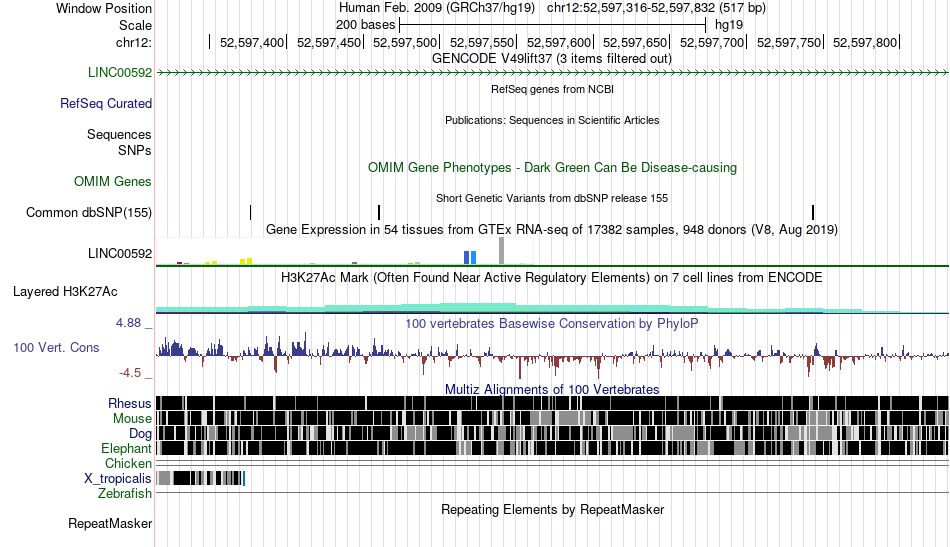Click the -4.5 PhyloP lower limit value

tap(130, 373)
